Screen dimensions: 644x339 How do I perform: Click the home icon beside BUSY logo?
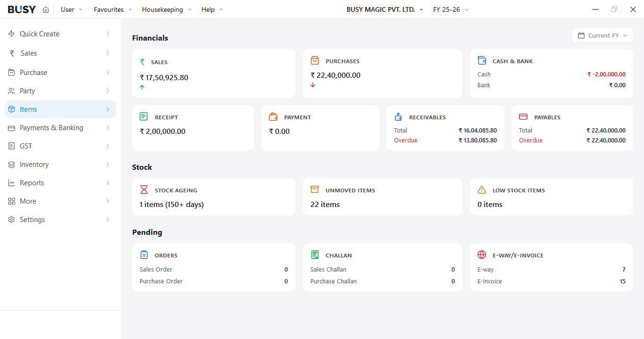click(46, 9)
